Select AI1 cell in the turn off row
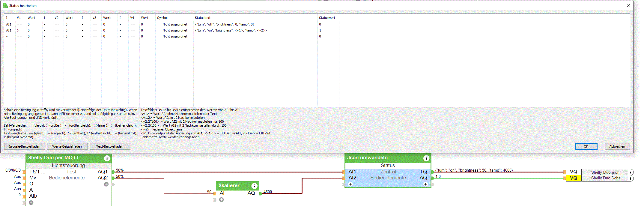Screen dimensions: 644x210 point(10,24)
